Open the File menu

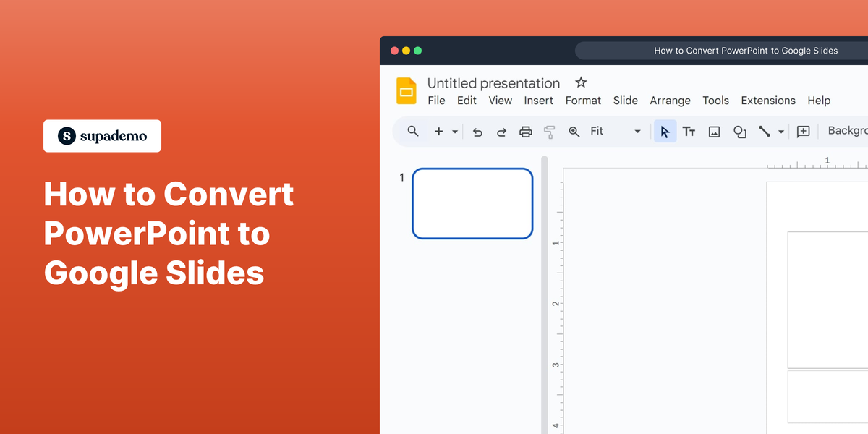tap(436, 101)
